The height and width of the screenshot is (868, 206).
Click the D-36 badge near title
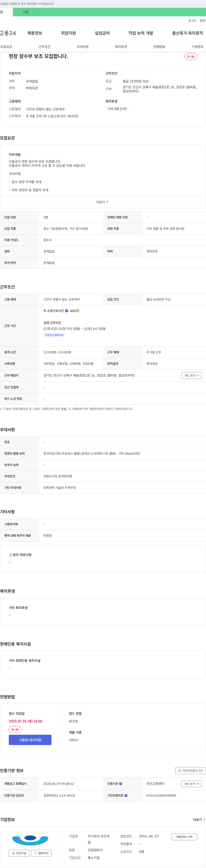191,57
